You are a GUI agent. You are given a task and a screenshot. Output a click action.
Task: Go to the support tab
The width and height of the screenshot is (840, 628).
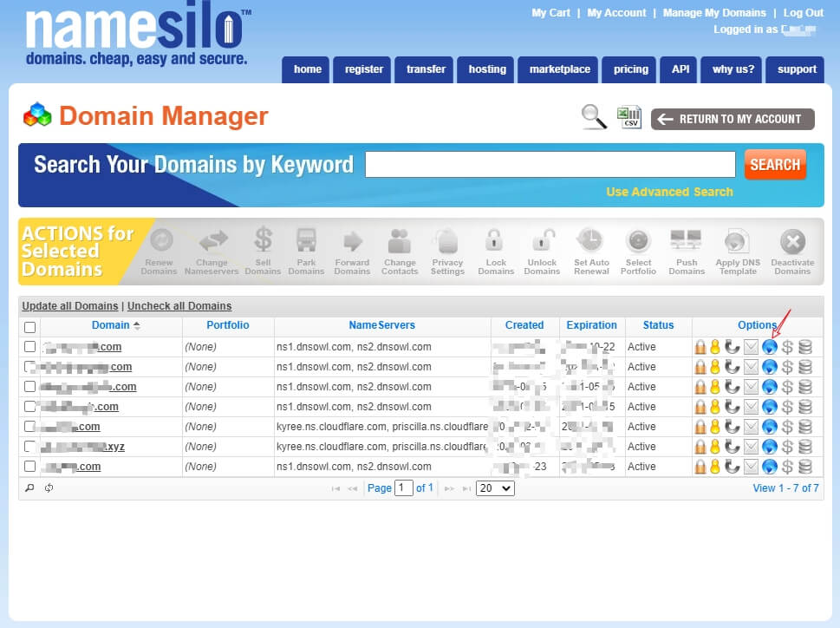(x=797, y=69)
